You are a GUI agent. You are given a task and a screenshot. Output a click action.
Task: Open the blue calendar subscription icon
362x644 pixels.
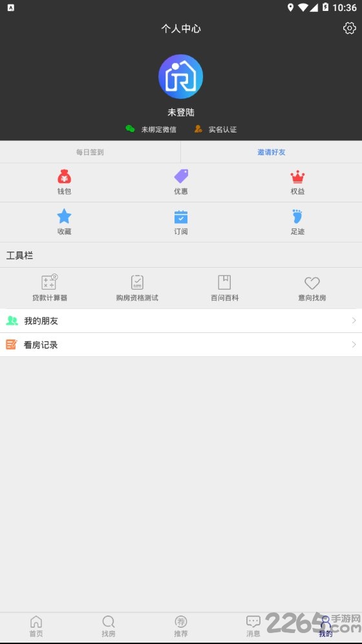pos(181,217)
